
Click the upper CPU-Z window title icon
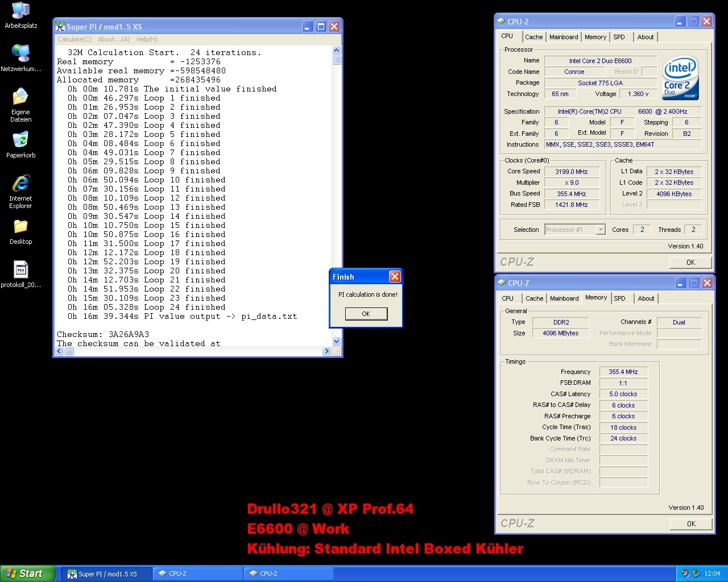click(501, 22)
